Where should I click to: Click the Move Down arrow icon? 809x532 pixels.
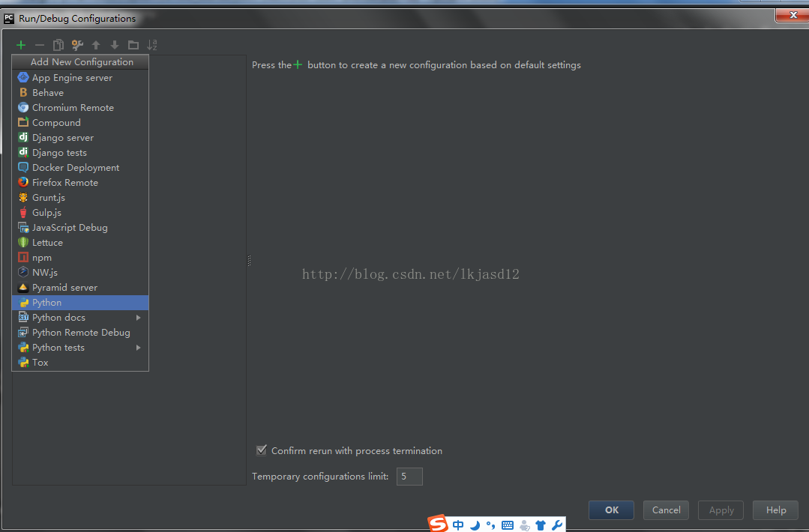coord(115,46)
